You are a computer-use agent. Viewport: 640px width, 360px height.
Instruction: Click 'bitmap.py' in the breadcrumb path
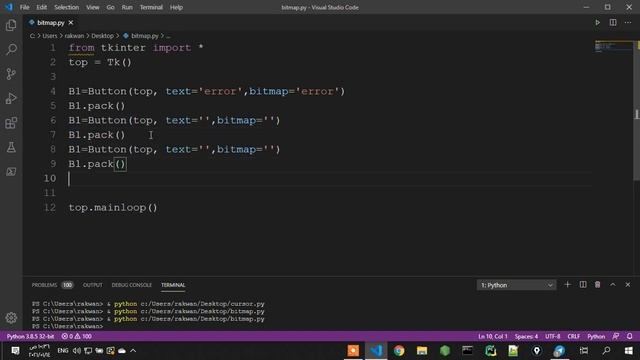144,36
